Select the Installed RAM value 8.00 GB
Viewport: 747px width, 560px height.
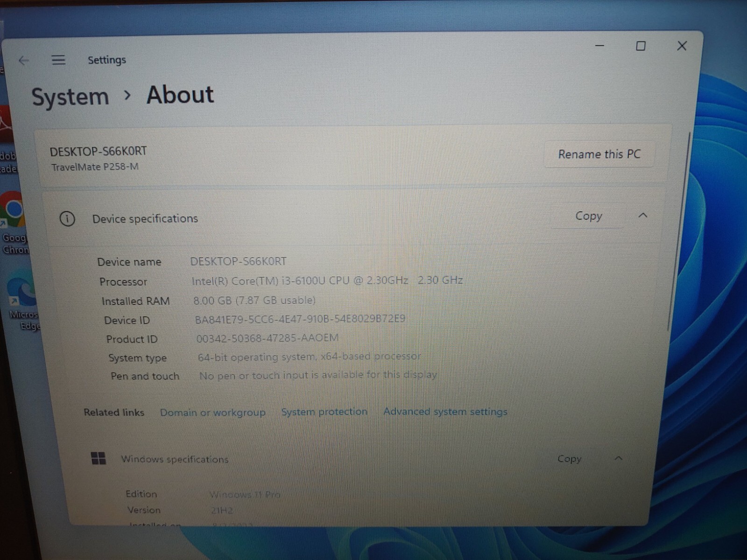pyautogui.click(x=254, y=300)
